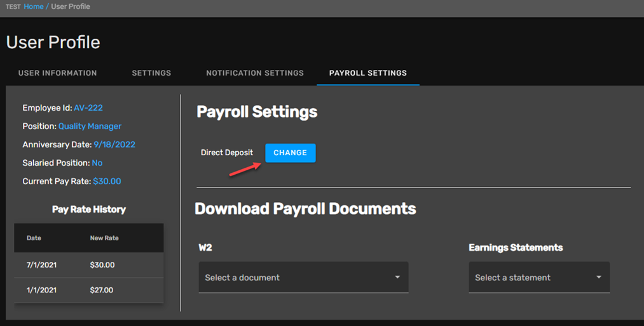
Task: Click the Quality Manager position value
Action: coord(90,126)
